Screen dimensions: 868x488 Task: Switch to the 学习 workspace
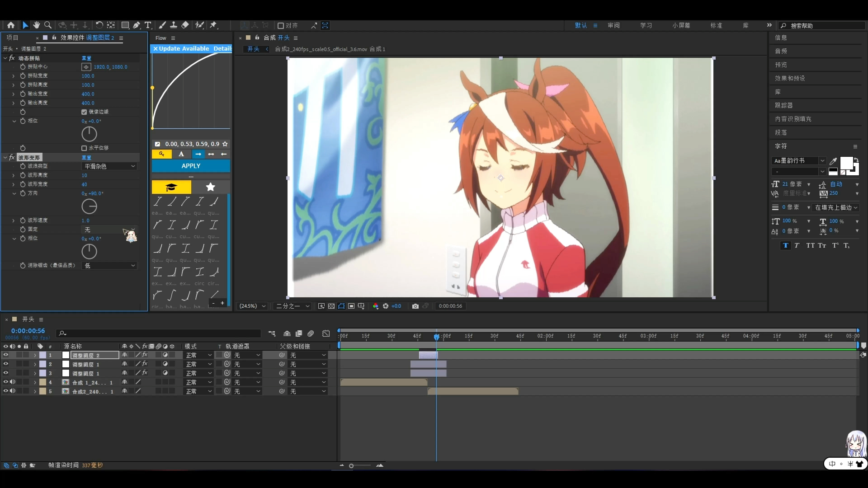tap(646, 25)
